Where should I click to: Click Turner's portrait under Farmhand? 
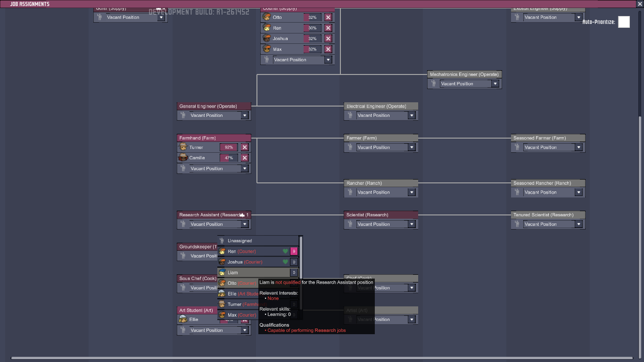(x=183, y=147)
